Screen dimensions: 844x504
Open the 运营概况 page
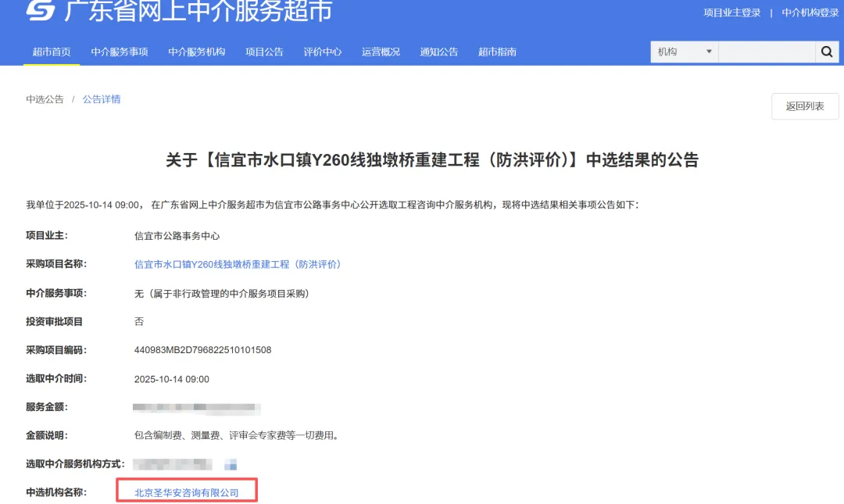click(381, 52)
